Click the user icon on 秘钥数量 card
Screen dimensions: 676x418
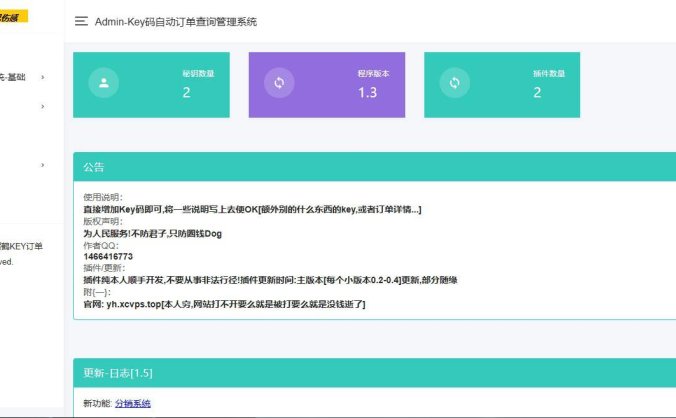104,83
